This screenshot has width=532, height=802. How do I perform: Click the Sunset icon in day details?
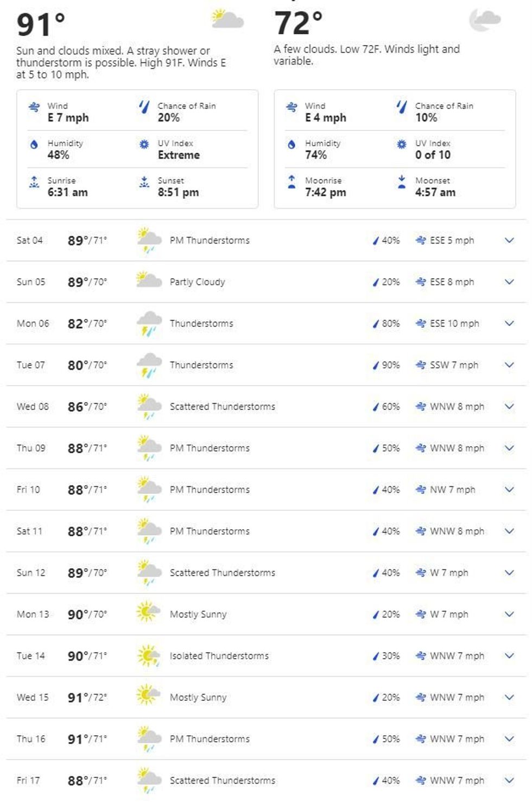pyautogui.click(x=144, y=182)
